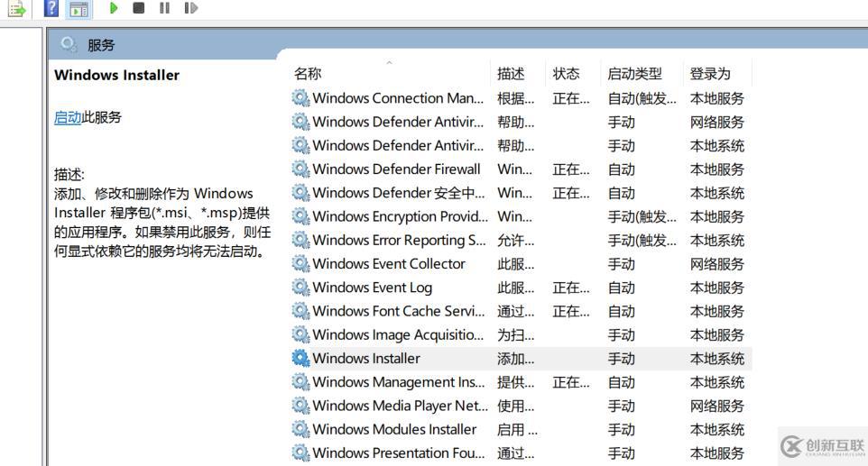This screenshot has width=868, height=466.
Task: Click 允许... description of Windows Error Reporting
Action: (x=515, y=241)
